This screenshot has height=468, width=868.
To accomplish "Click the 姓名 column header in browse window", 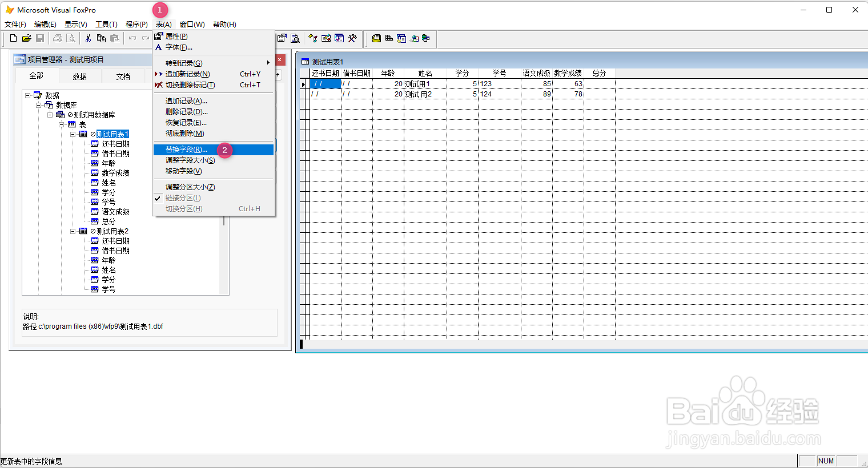I will (425, 73).
